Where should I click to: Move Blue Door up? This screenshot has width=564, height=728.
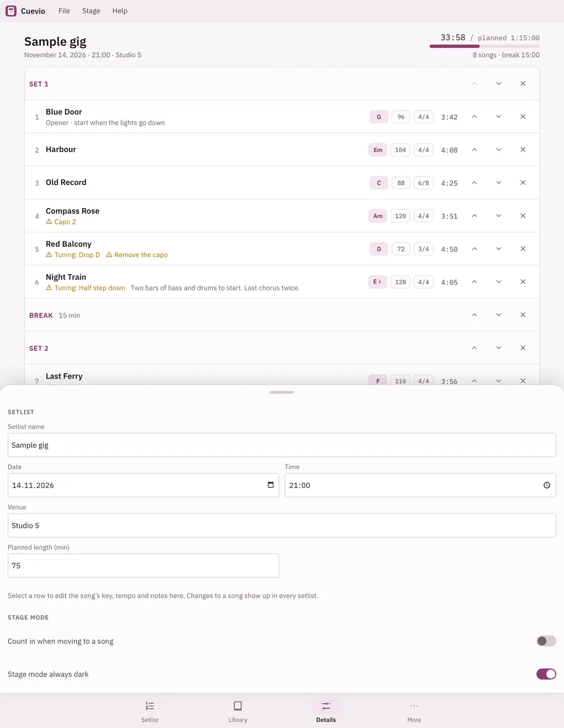click(474, 117)
